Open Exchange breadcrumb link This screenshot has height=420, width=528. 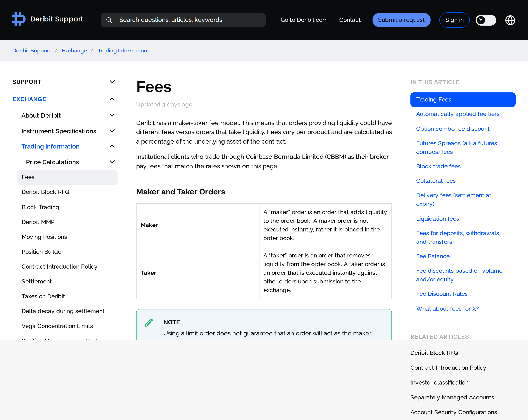(74, 51)
